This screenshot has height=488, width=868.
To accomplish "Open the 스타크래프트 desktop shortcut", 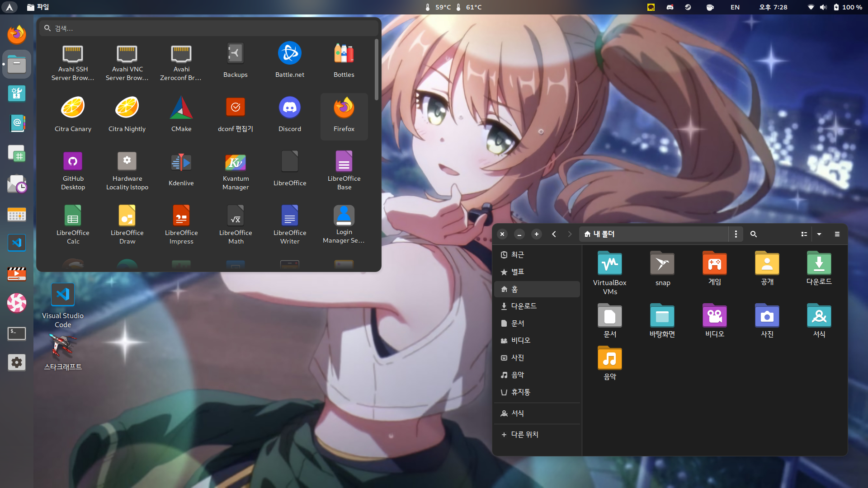I will (x=63, y=352).
